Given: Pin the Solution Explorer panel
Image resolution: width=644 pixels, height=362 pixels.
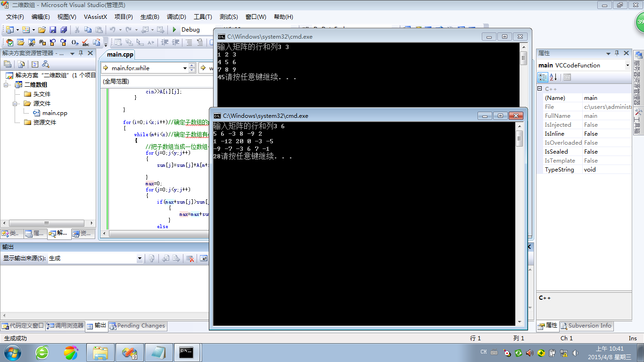Looking at the screenshot, I should pos(81,53).
